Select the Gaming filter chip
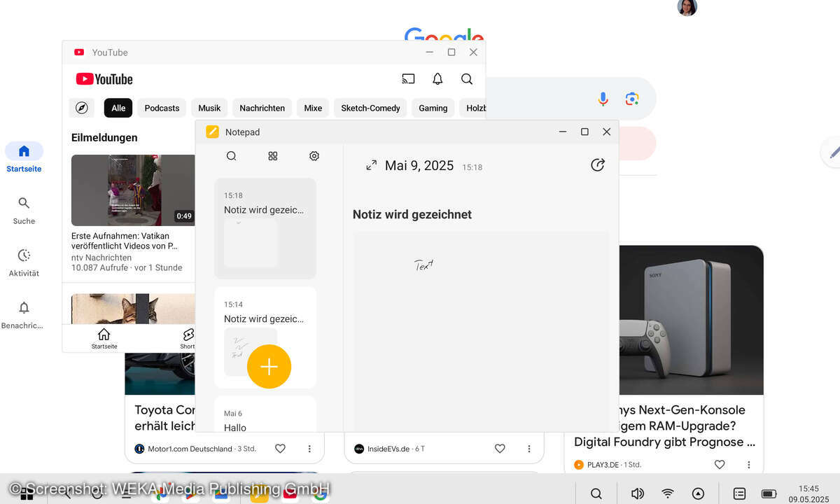This screenshot has width=840, height=504. pos(433,108)
